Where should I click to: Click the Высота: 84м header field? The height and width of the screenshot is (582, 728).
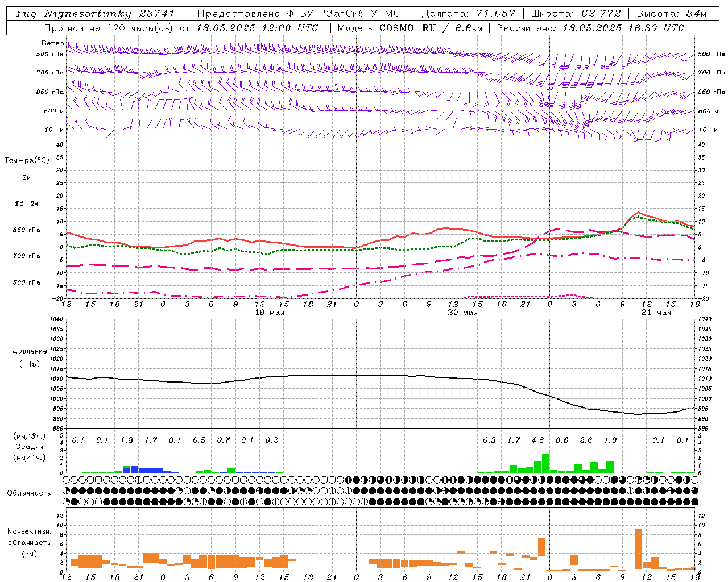(671, 14)
